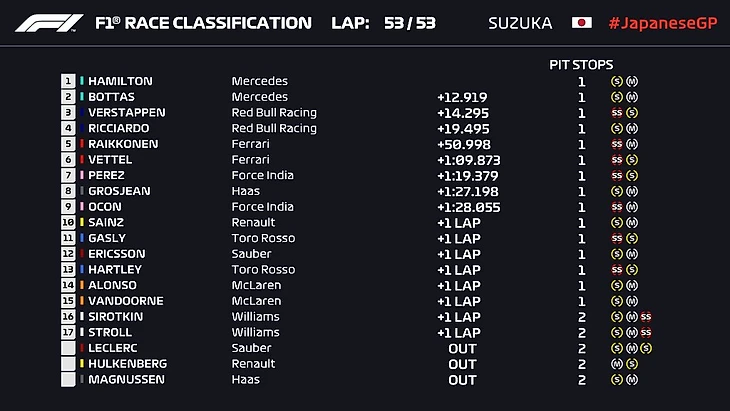
Task: Click the Japan flag icon
Action: tap(581, 23)
